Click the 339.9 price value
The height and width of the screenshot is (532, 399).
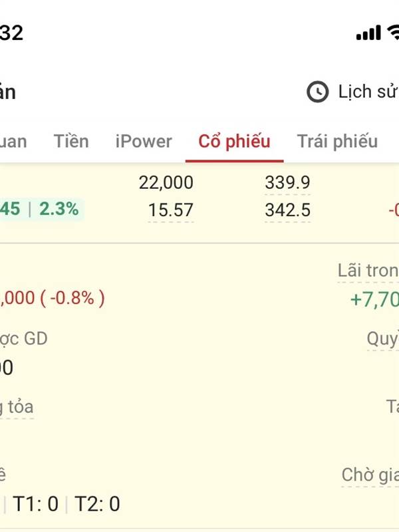pos(287,182)
